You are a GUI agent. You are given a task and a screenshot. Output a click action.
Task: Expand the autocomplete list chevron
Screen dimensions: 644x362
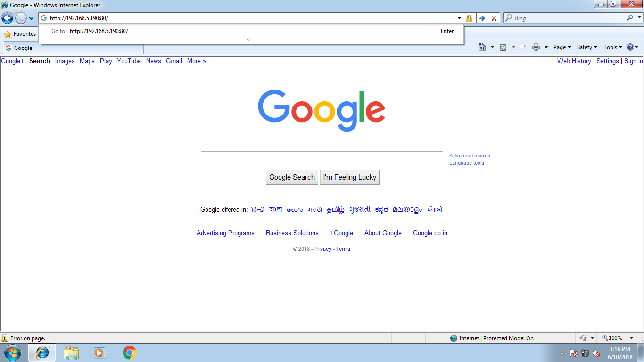tap(248, 40)
